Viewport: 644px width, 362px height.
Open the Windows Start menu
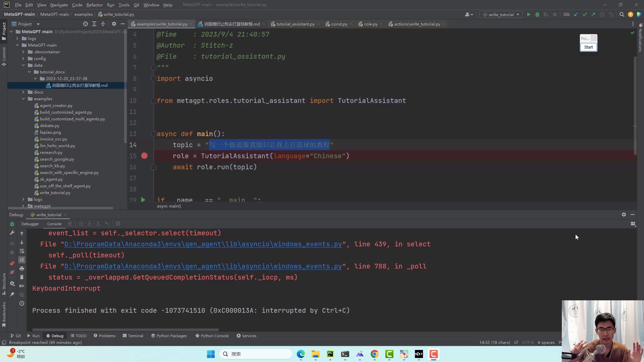[211, 354]
